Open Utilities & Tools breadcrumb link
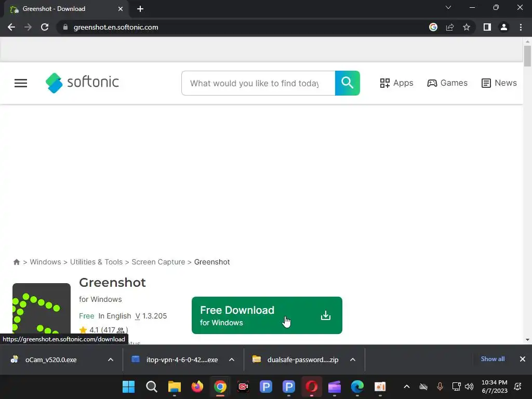The height and width of the screenshot is (399, 532). point(96,262)
